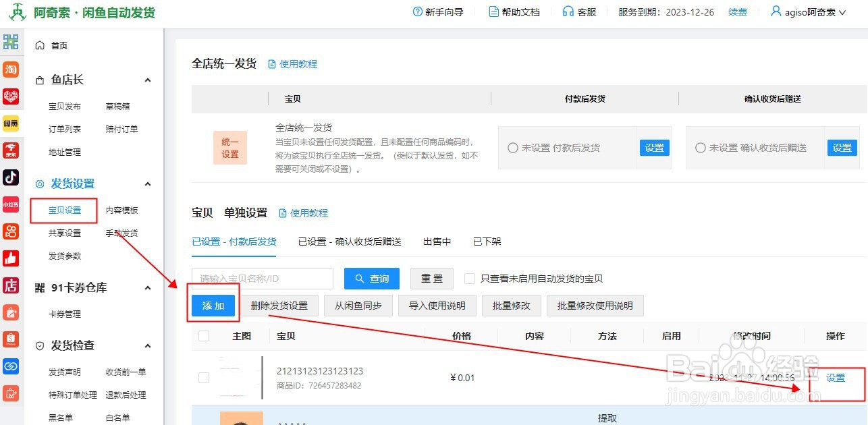Open 卡券管理 in left menu
868x425 pixels.
(65, 314)
